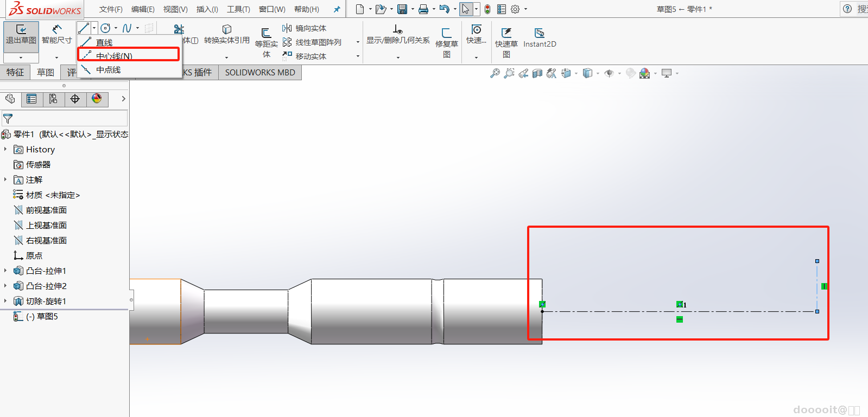Open Display/Delete Relations (显示/删除几何关系)
The height and width of the screenshot is (417, 868).
pyautogui.click(x=398, y=35)
